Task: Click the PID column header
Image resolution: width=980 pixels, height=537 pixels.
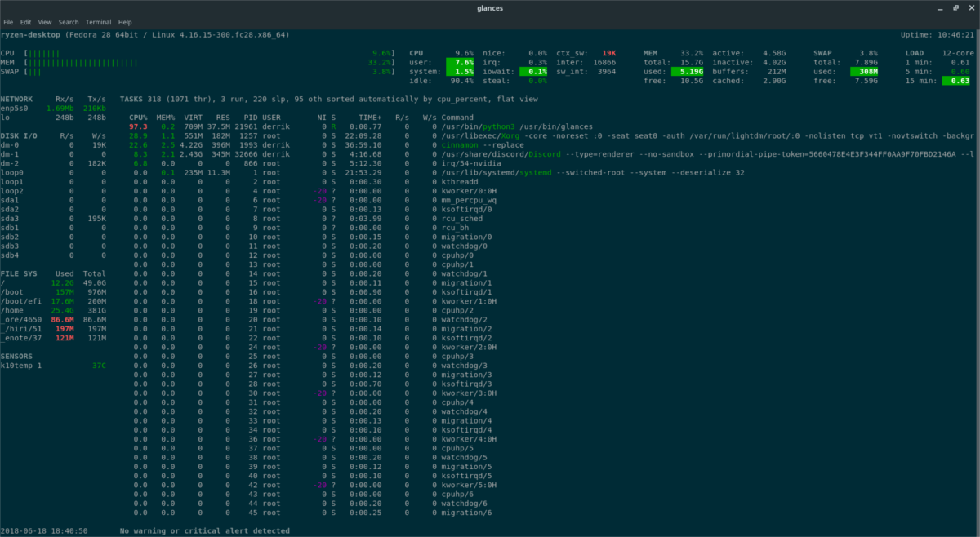Action: [250, 118]
